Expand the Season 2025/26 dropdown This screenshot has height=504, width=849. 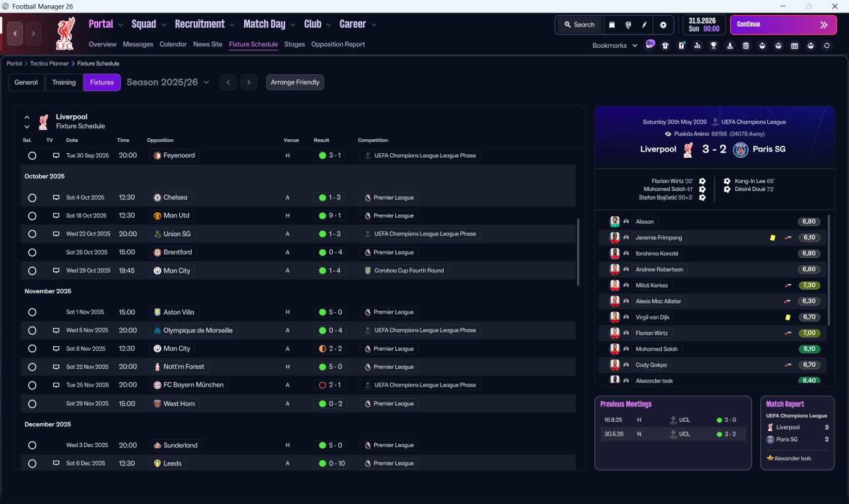[168, 82]
